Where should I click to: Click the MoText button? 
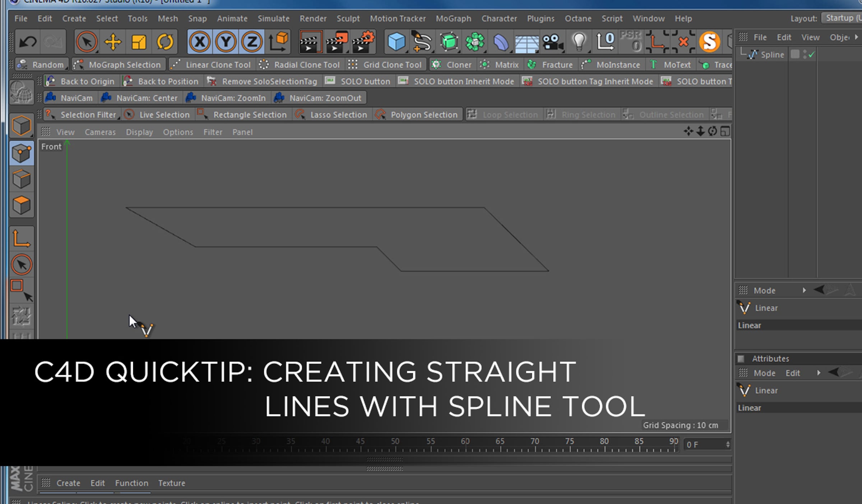(x=671, y=65)
